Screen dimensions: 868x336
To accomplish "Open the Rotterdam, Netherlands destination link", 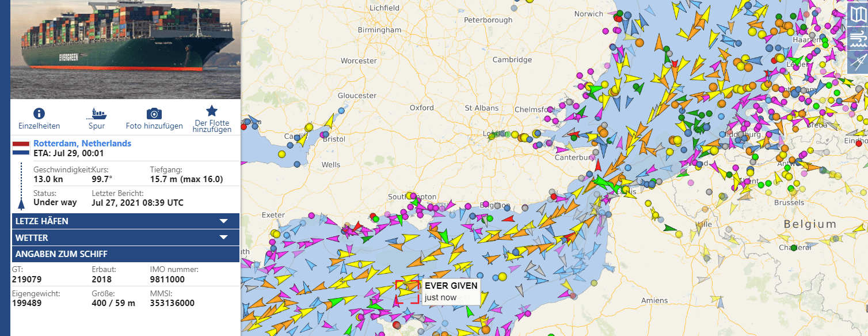I will click(x=82, y=144).
